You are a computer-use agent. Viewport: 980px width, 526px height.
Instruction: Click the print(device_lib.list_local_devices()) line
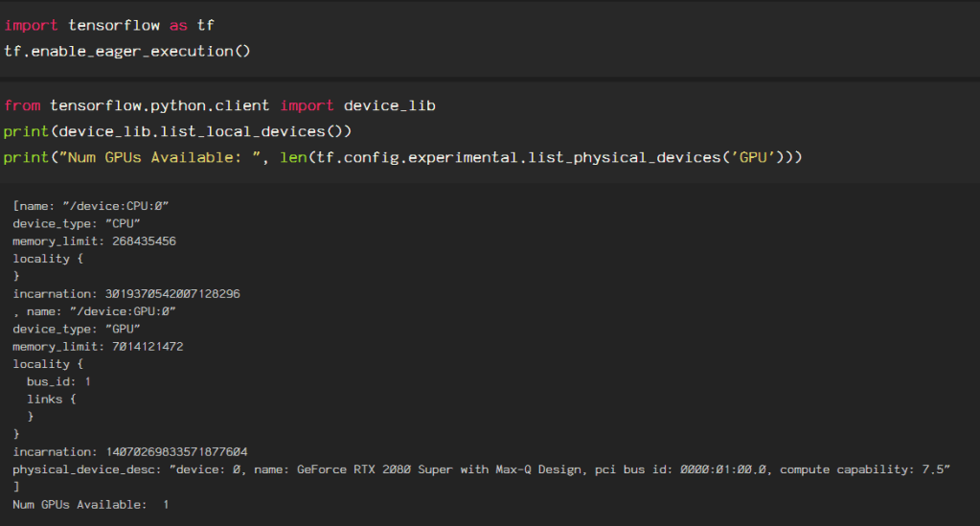(x=178, y=130)
